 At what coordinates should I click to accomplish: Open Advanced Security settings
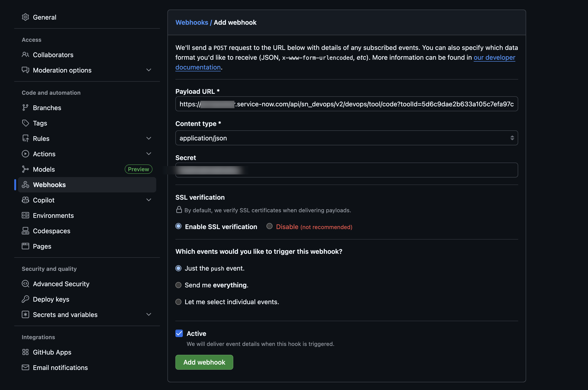tap(87, 284)
